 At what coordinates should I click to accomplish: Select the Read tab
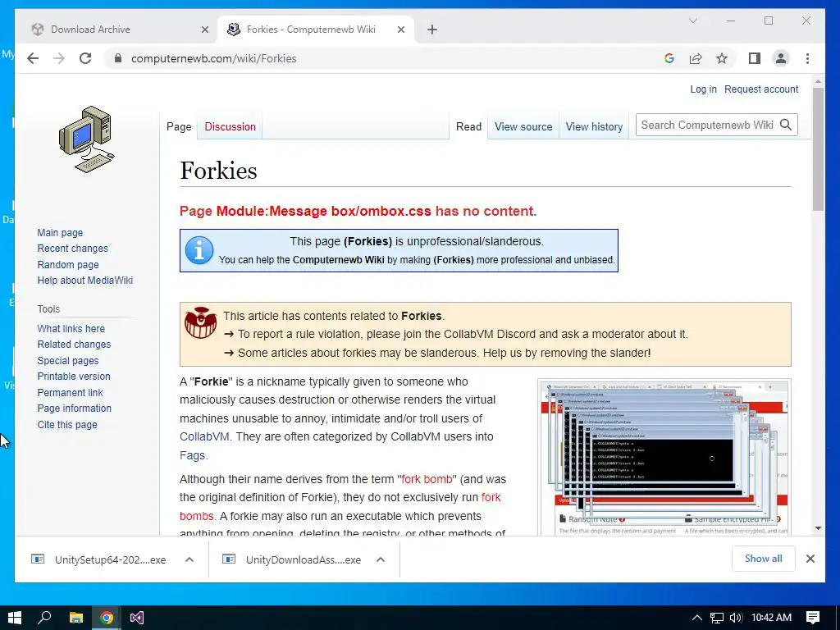[468, 127]
